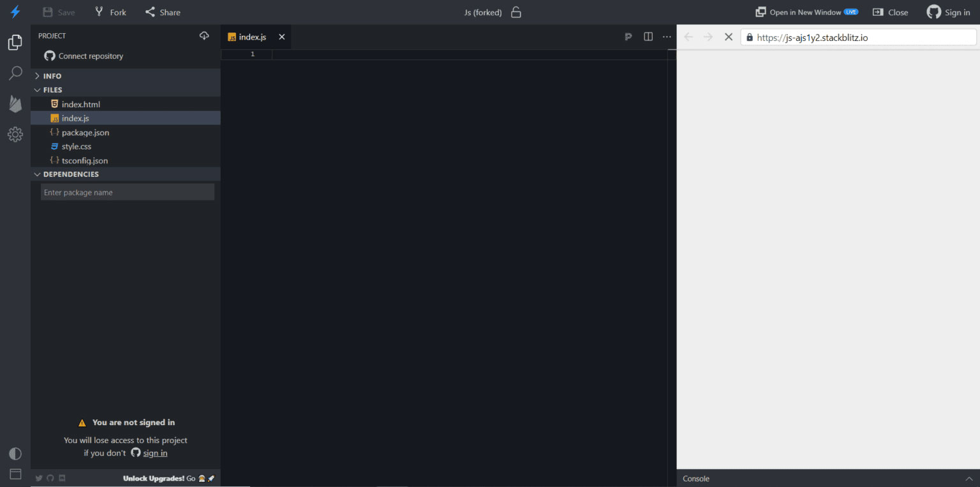Viewport: 980px width, 487px height.
Task: Click the StackBlitz lightning bolt logo
Action: pyautogui.click(x=15, y=11)
